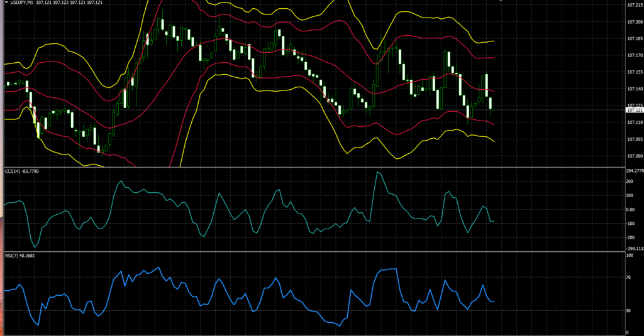Click the 30 level on the RSI scale
The height and width of the screenshot is (336, 644).
pyautogui.click(x=628, y=310)
